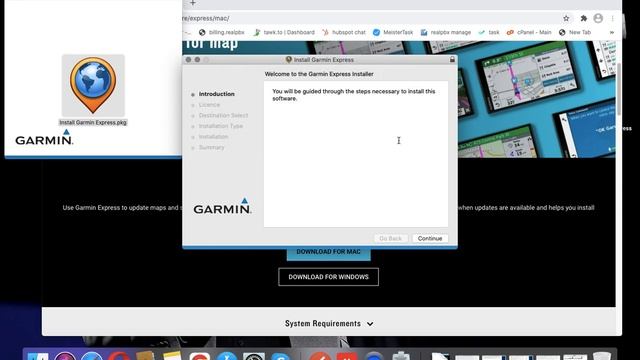This screenshot has width=640, height=360.
Task: Open the Chrome extensions puzzle icon
Action: tap(584, 18)
